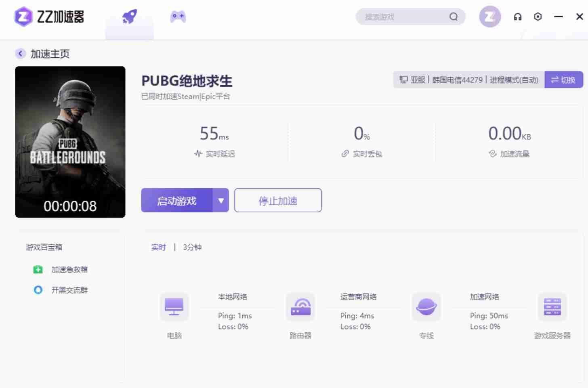Click the Ping: 4ms reading

pyautogui.click(x=357, y=316)
